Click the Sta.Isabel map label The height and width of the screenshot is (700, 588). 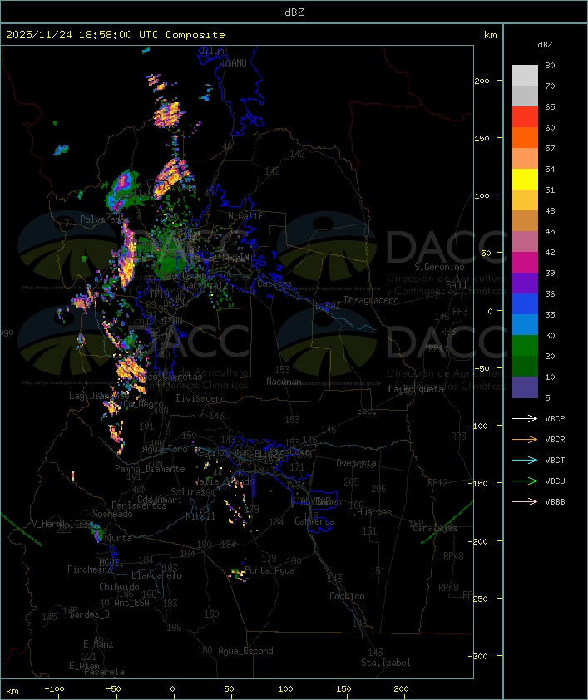click(385, 663)
